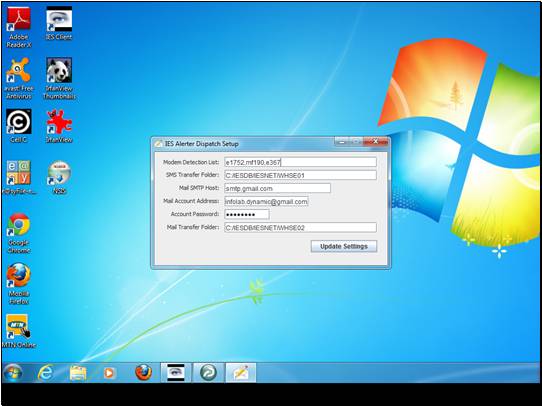
Task: Click the Firefox taskbar icon
Action: (x=143, y=372)
